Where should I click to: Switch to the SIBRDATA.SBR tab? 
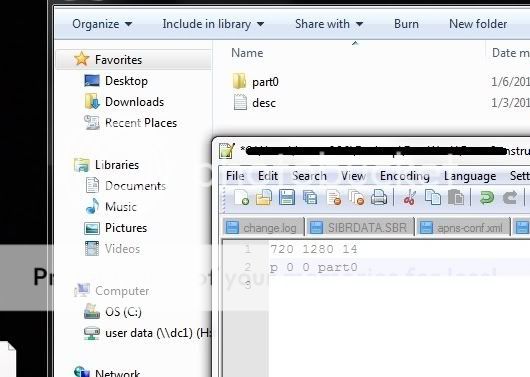point(361,228)
